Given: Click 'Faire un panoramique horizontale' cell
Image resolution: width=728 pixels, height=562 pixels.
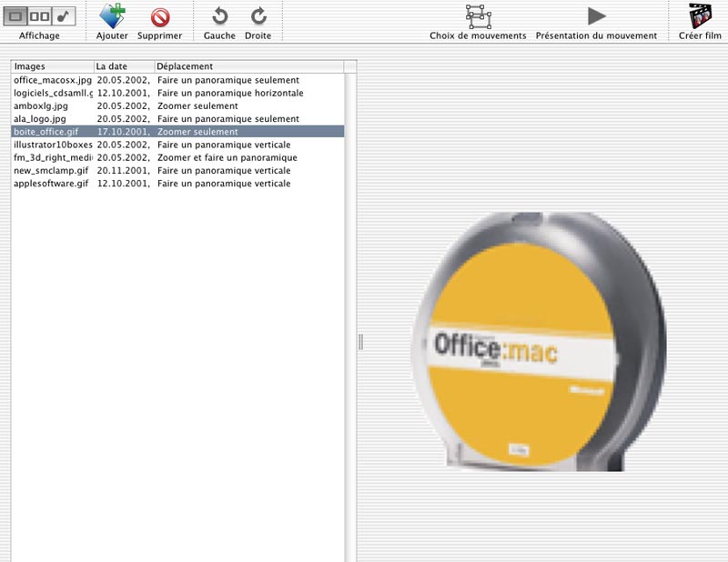Looking at the screenshot, I should click(230, 93).
